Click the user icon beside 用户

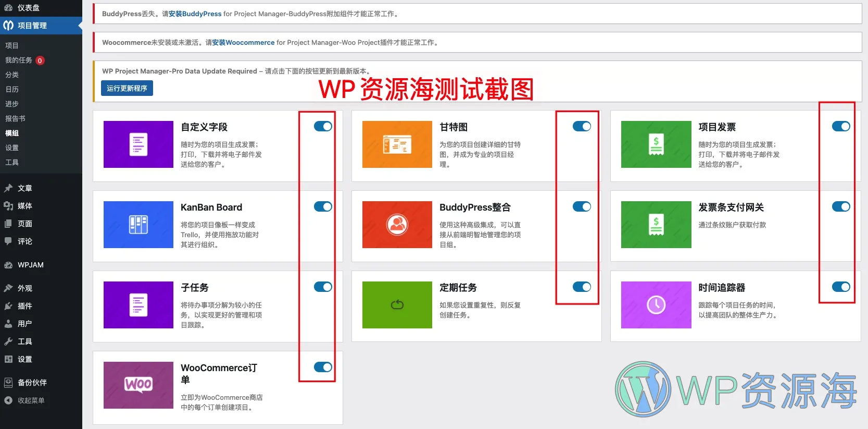[x=8, y=324]
